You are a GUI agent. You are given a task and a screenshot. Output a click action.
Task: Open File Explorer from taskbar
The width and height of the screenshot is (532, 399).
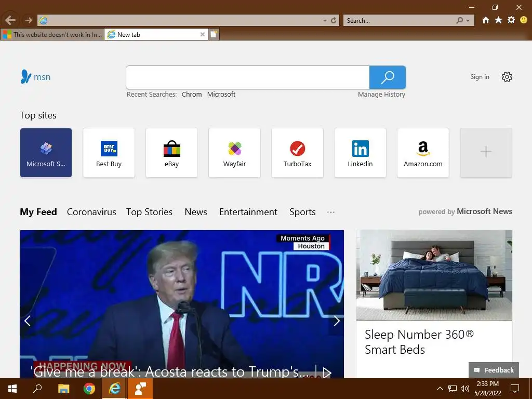pyautogui.click(x=63, y=389)
